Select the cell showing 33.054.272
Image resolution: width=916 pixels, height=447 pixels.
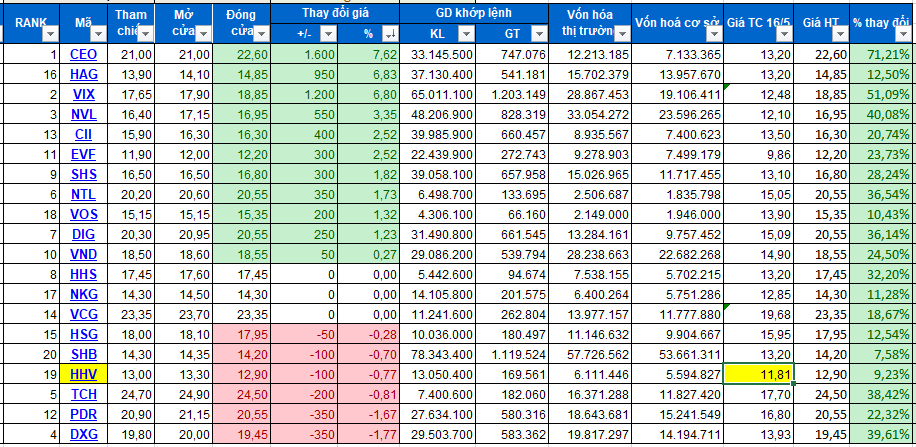(589, 115)
